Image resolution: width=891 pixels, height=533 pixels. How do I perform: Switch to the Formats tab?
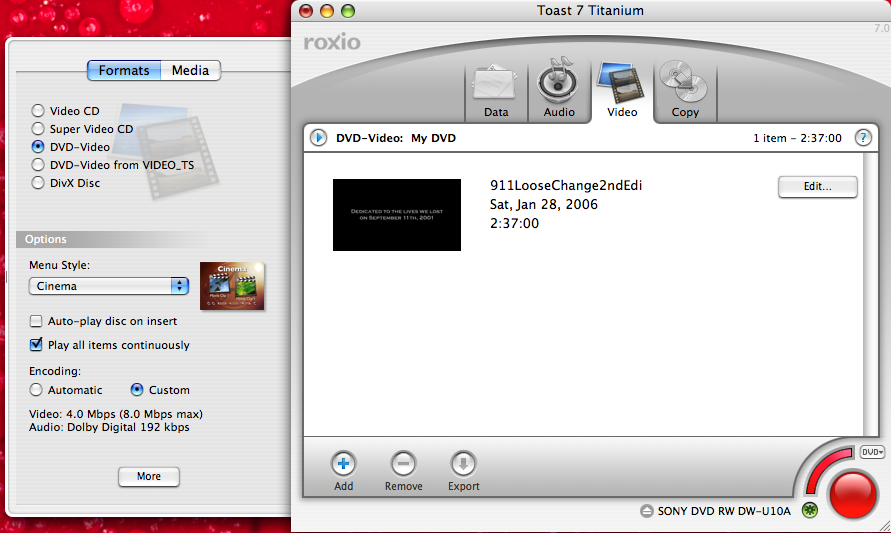[124, 70]
